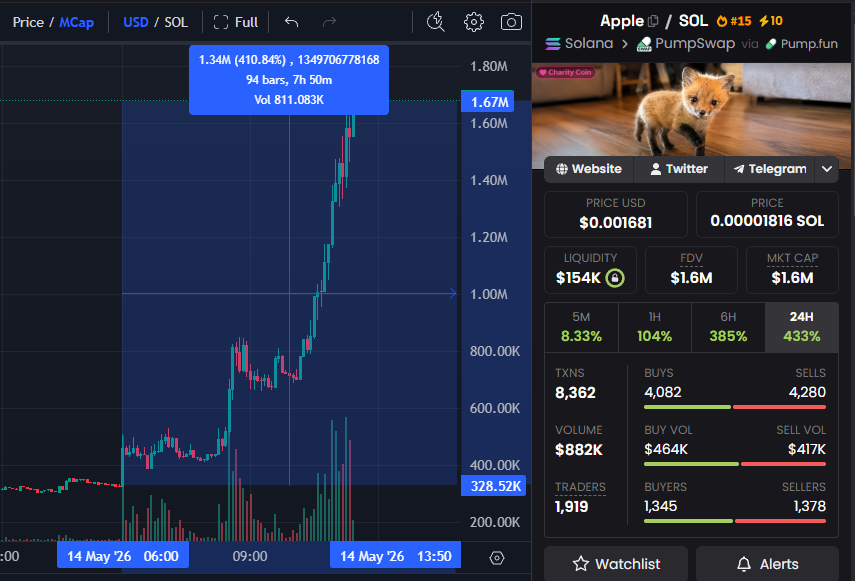Click the liquidity lock icon
Screen dimensions: 855x581
[x=615, y=278]
